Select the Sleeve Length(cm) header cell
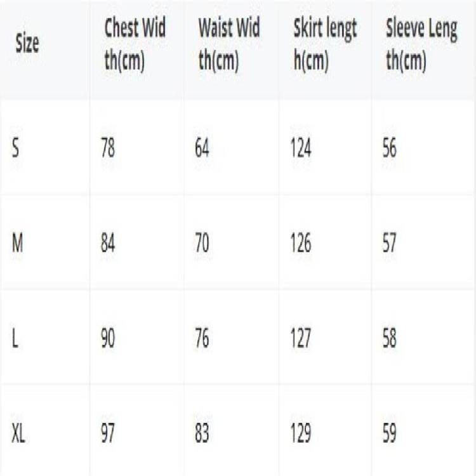This screenshot has height=476, width=476. [x=421, y=45]
